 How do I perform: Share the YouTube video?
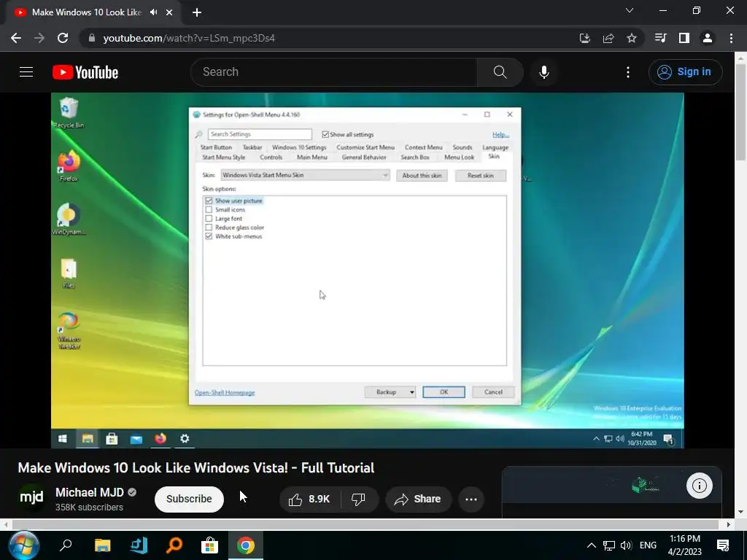[x=418, y=499]
